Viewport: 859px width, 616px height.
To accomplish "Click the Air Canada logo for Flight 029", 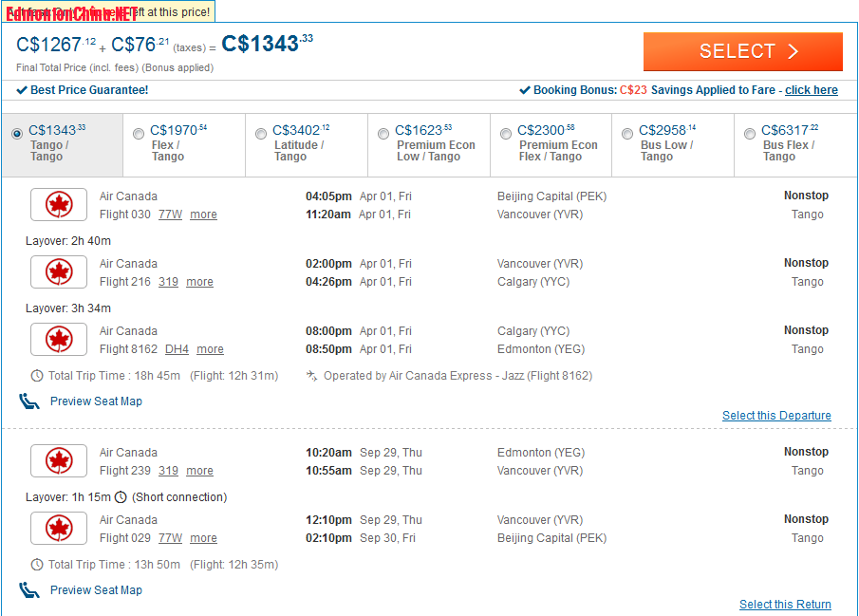I will point(59,529).
